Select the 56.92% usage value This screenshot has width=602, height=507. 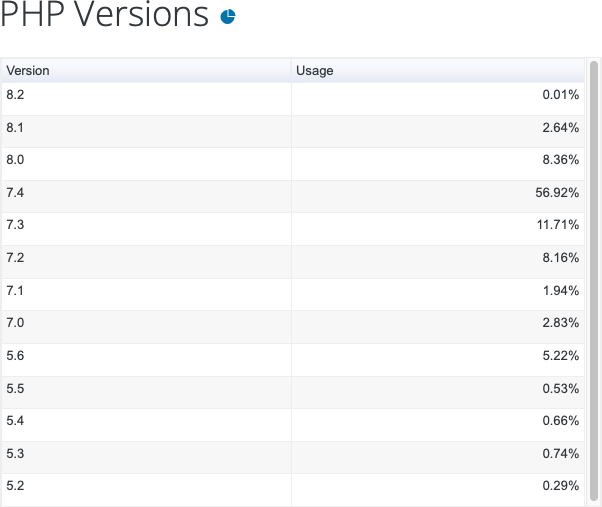point(557,192)
